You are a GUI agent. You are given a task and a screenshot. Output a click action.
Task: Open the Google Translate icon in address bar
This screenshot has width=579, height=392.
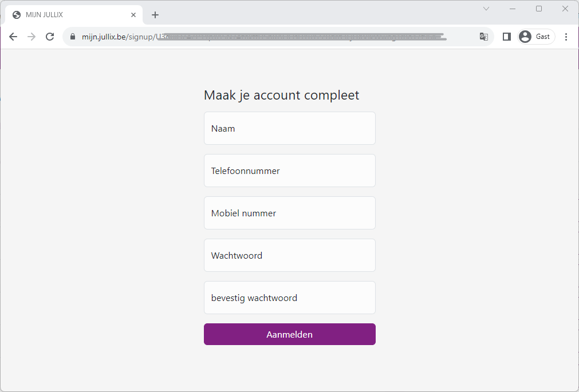pyautogui.click(x=484, y=37)
